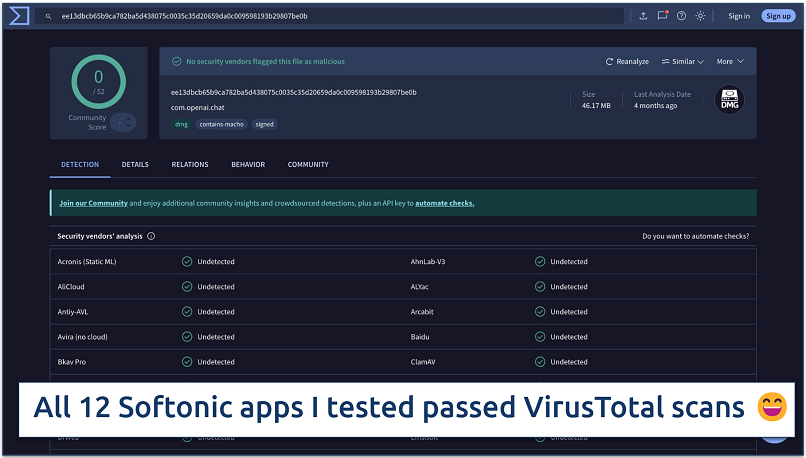Image resolution: width=806 pixels, height=458 pixels.
Task: Click Arcabit vendor name
Action: point(422,312)
